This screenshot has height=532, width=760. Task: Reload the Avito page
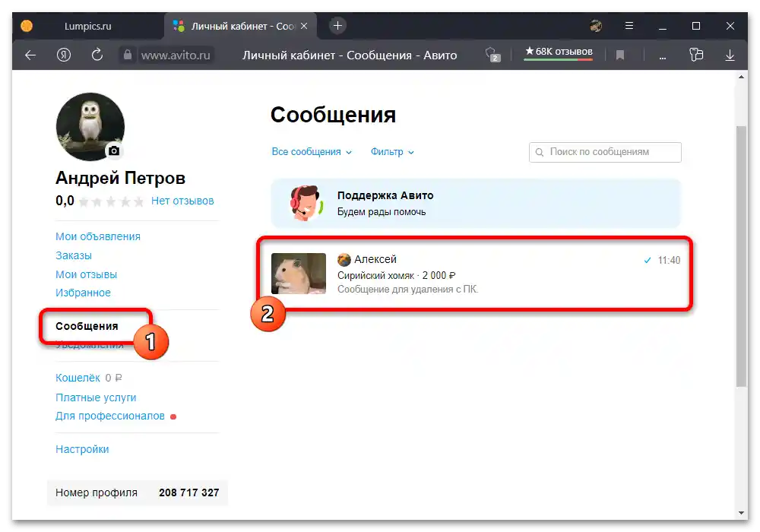(x=97, y=55)
